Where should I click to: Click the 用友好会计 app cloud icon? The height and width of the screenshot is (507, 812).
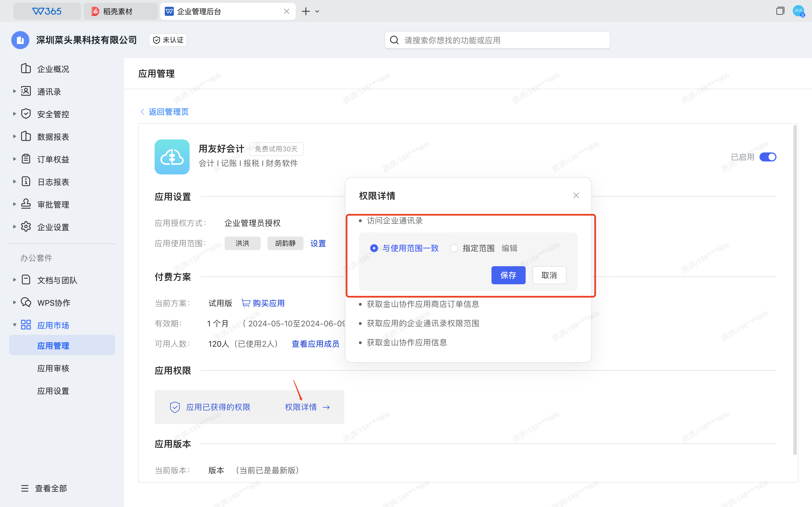click(172, 157)
